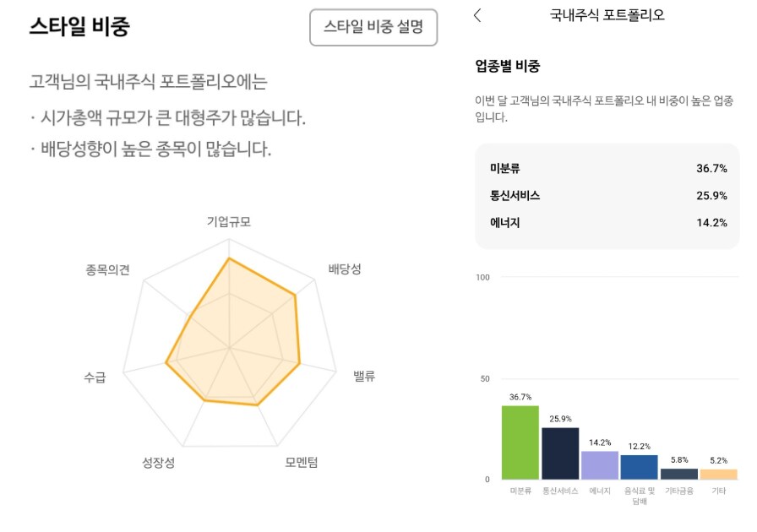Viewport: 757px width, 532px height.
Task: Select the dark navy 통신서비스 bar
Action: pos(560,453)
